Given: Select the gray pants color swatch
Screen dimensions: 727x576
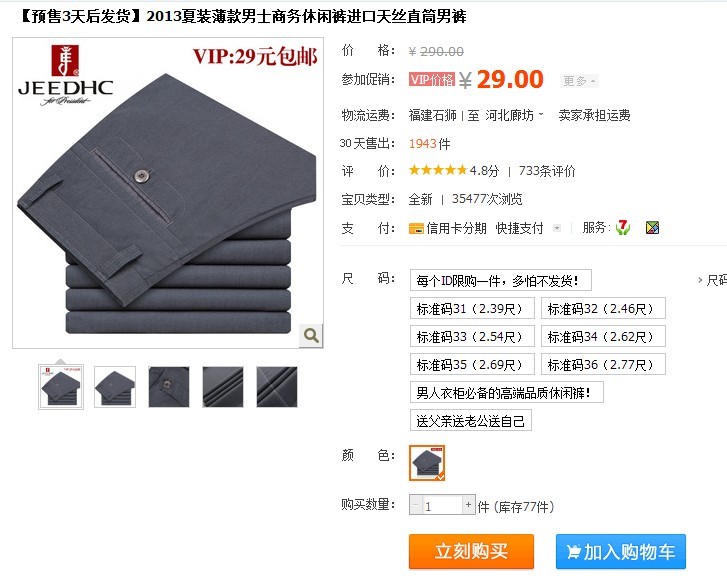Looking at the screenshot, I should coord(427,463).
